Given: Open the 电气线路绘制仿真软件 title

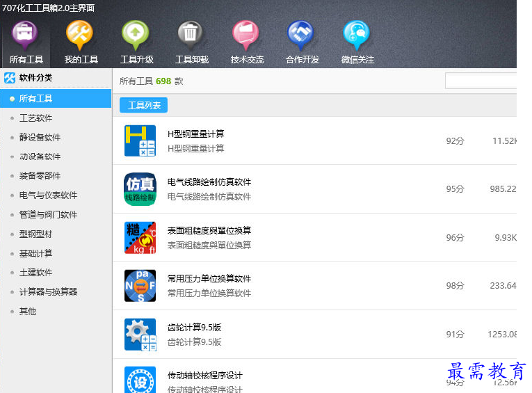Looking at the screenshot, I should coord(209,182).
